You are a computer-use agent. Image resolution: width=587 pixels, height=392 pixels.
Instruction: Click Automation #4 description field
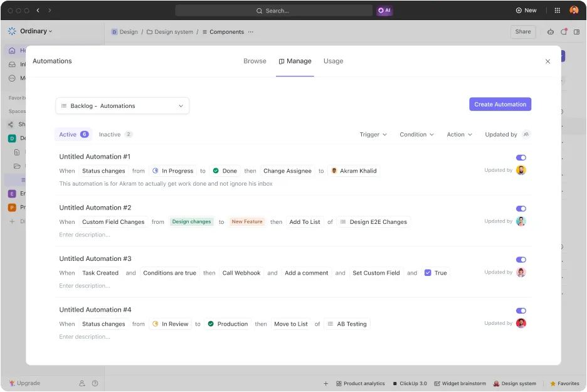[x=85, y=337]
